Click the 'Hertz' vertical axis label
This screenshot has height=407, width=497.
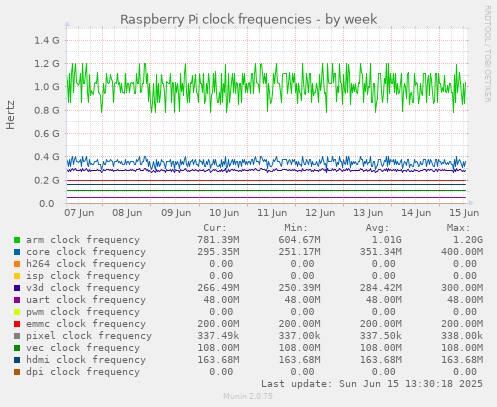(x=10, y=115)
